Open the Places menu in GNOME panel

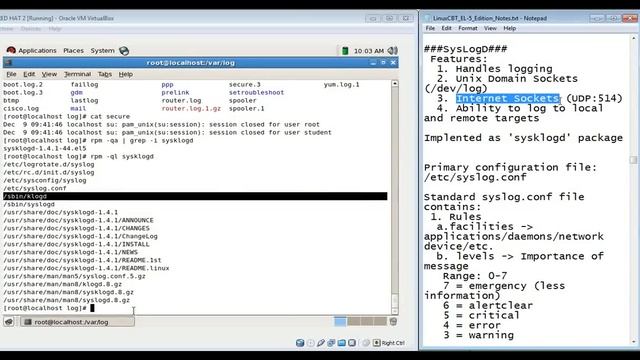coord(73,51)
